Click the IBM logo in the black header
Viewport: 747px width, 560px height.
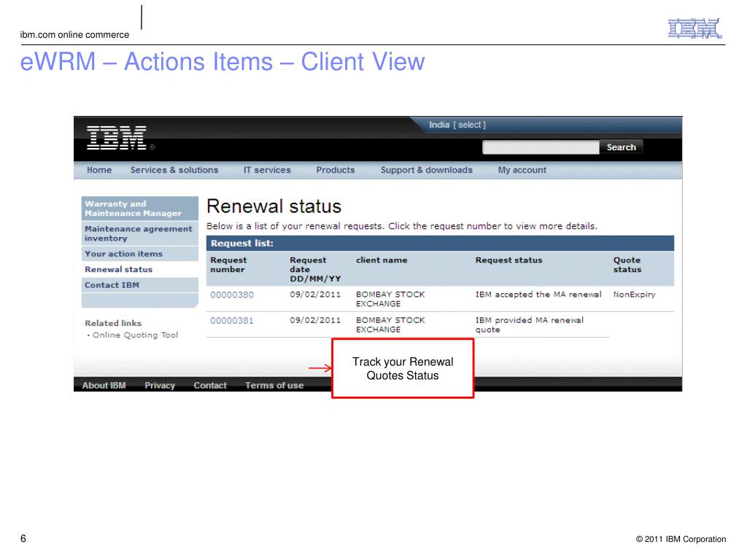pyautogui.click(x=117, y=138)
